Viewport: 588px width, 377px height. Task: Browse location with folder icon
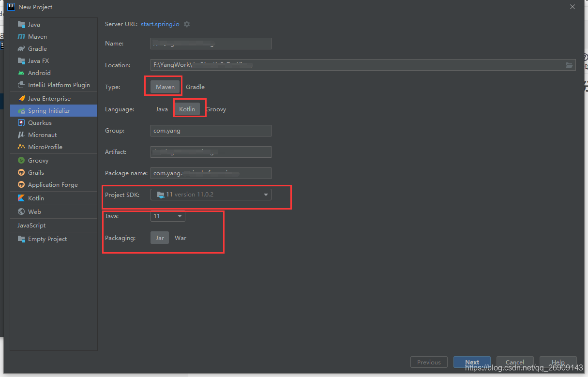coord(569,65)
